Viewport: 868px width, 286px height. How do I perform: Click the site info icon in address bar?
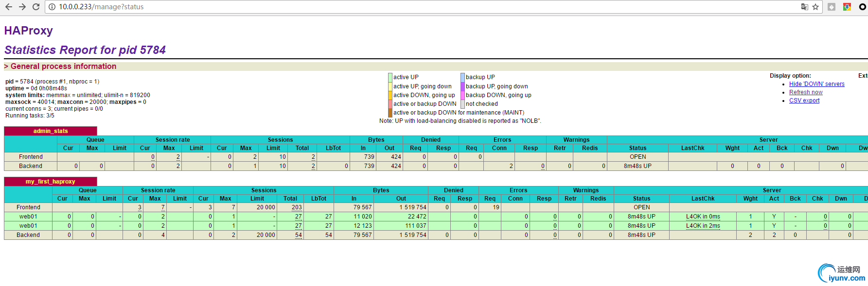pos(53,7)
